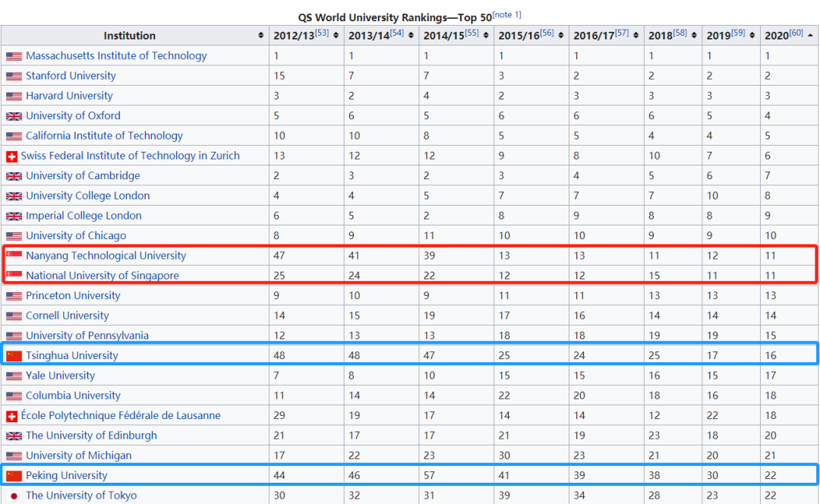Screen dimensions: 820x504
Task: Click the China flag beside Tsinghua University
Action: (x=14, y=356)
